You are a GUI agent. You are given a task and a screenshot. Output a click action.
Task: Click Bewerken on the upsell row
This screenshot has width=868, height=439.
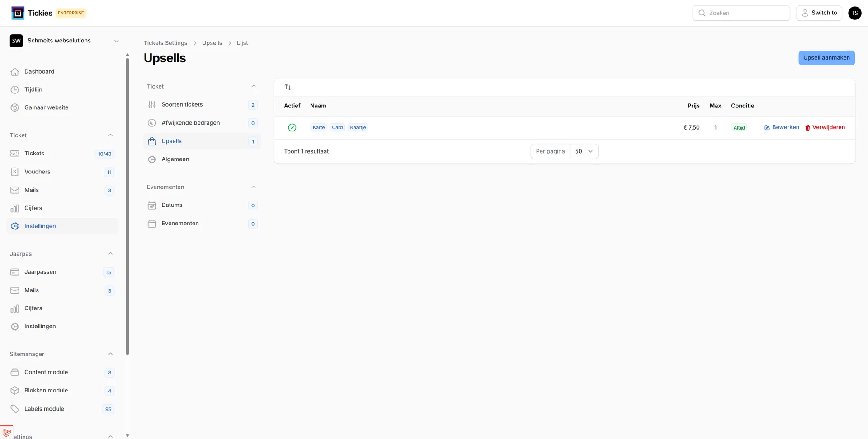click(x=782, y=127)
